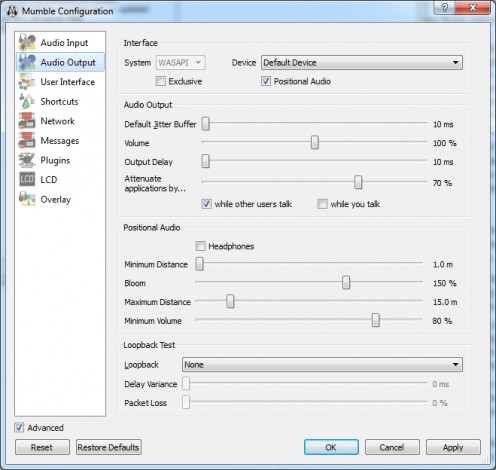Screen dimensions: 496x470
Task: Click the Messages sidebar icon
Action: click(27, 140)
